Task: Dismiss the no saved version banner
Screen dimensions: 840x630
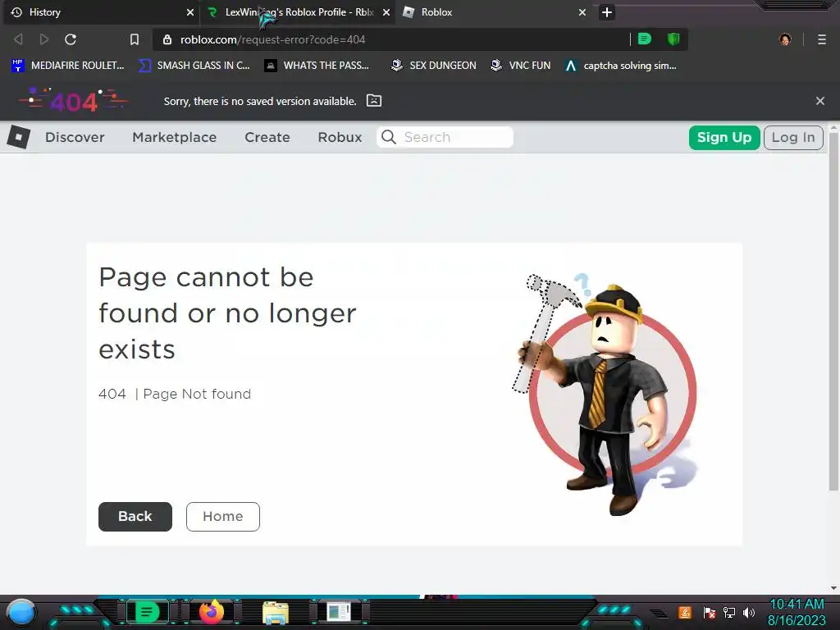Action: click(x=819, y=101)
